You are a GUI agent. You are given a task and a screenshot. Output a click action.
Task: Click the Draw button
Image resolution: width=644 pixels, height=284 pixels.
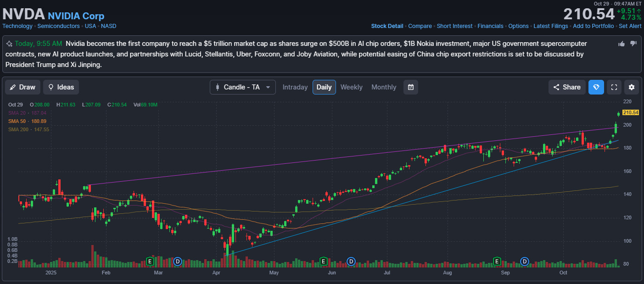point(22,87)
